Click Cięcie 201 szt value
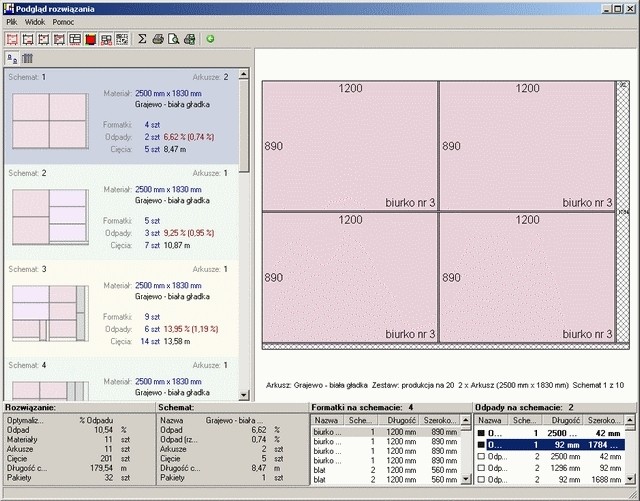Image resolution: width=640 pixels, height=501 pixels. pyautogui.click(x=67, y=459)
